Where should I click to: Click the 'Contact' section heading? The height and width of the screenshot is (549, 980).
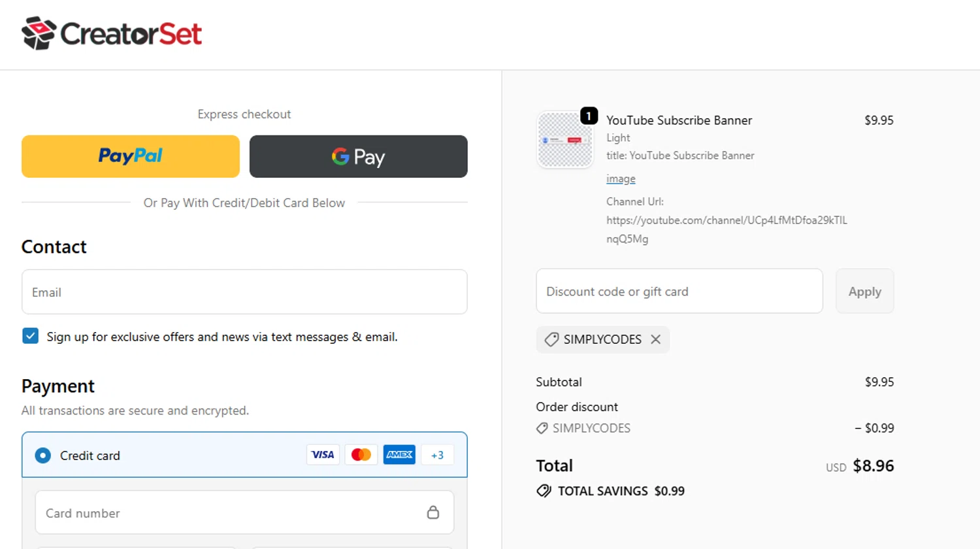(x=54, y=247)
